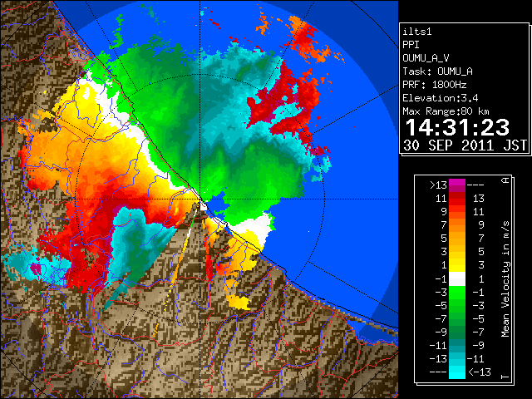Viewport: 532px width, 399px height.
Task: Click the "ilts1" label in the info box
Action: (417, 32)
